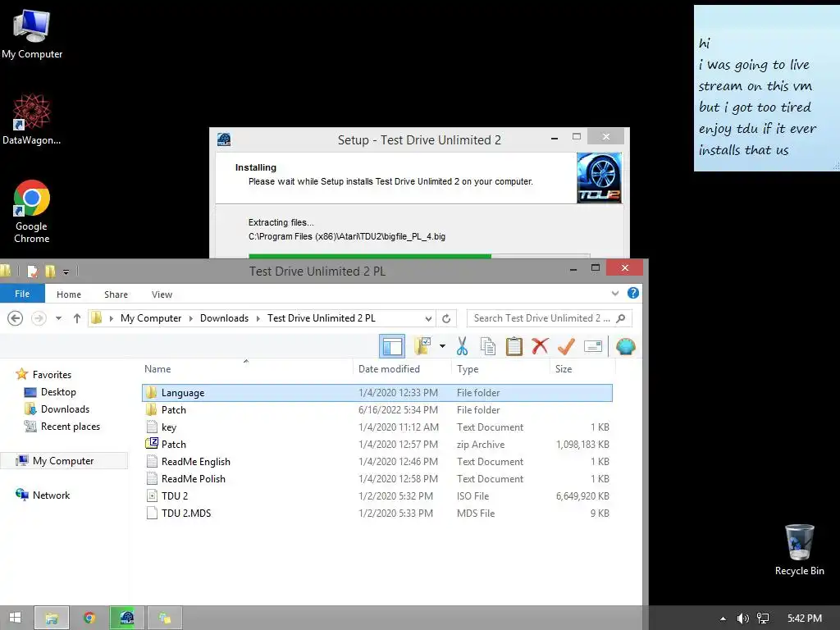Screen dimensions: 840x630
Task: Refresh the Explorer folder view
Action: tap(446, 319)
